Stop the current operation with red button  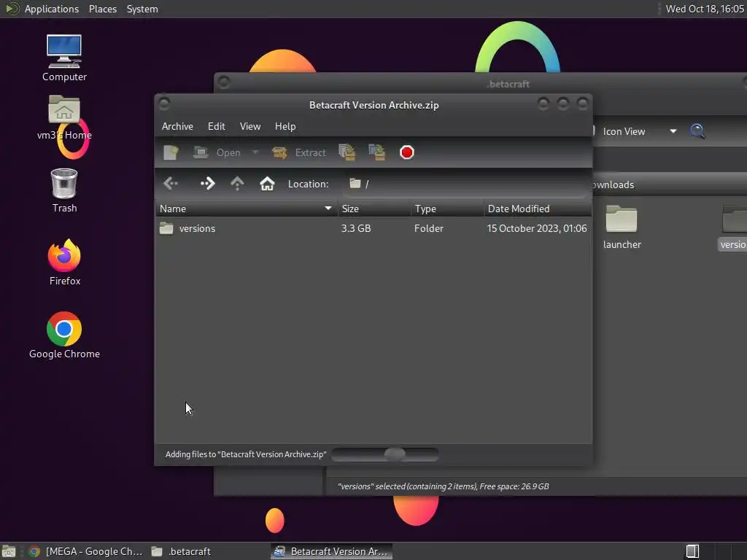pyautogui.click(x=407, y=152)
